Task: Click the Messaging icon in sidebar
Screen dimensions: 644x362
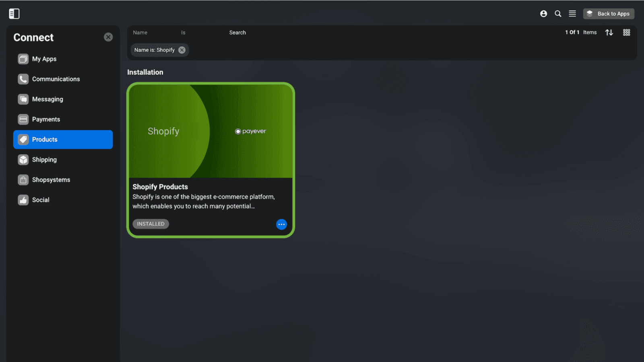Action: click(x=23, y=99)
